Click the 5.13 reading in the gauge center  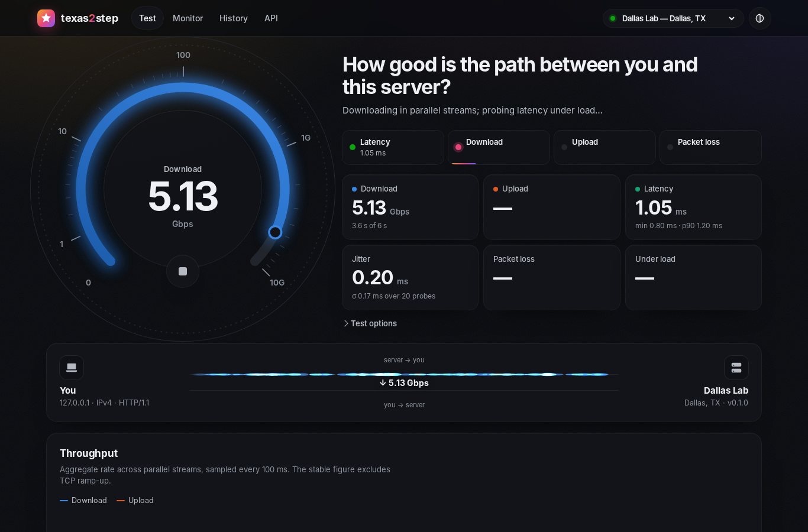point(183,196)
